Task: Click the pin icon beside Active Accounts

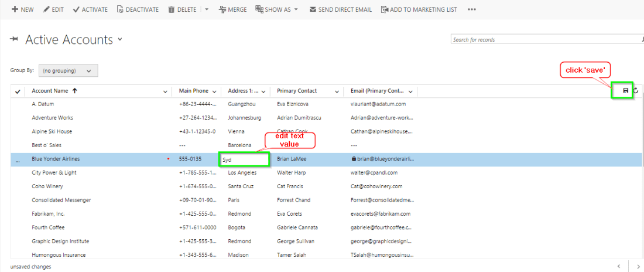Action: 15,39
